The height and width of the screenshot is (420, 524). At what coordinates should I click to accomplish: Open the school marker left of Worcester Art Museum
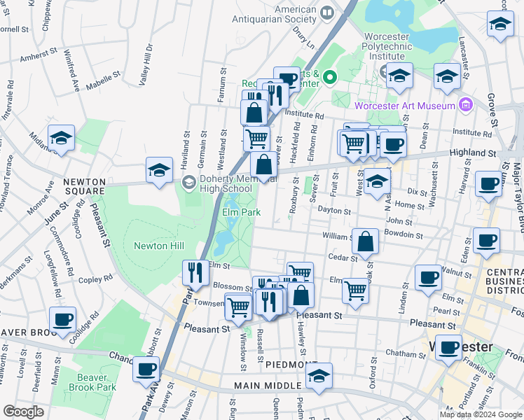coord(447,78)
